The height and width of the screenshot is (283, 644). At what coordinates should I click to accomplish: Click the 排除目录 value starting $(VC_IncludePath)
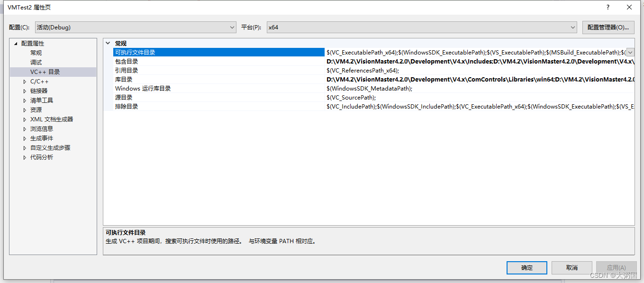pyautogui.click(x=480, y=107)
